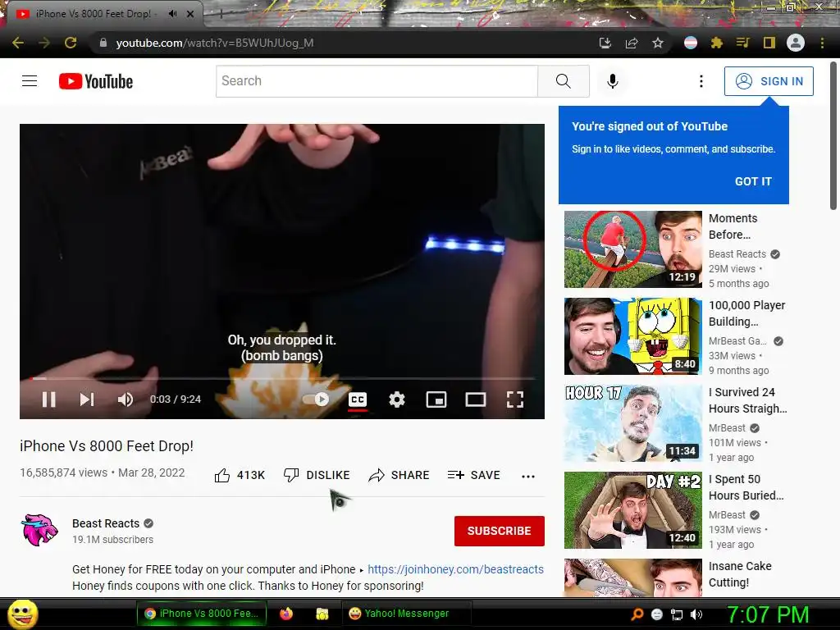This screenshot has width=840, height=630.
Task: Launch Firefox from the taskbar
Action: [x=286, y=614]
